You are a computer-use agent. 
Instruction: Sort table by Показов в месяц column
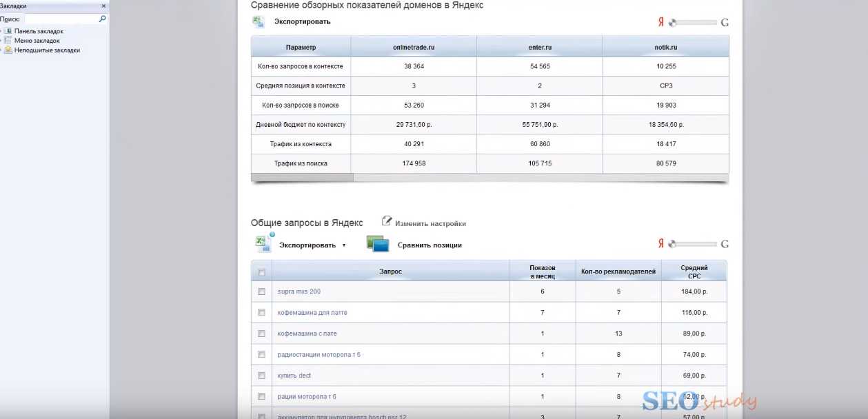(542, 272)
